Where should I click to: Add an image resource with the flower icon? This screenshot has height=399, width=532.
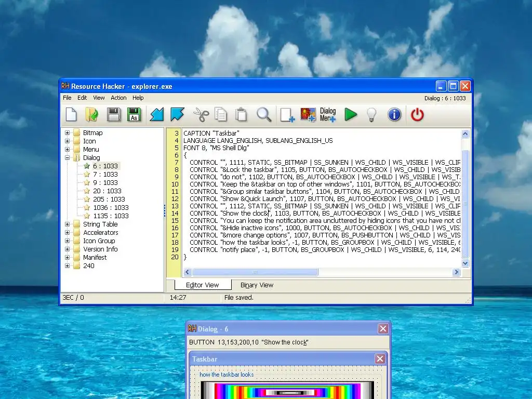pos(308,115)
